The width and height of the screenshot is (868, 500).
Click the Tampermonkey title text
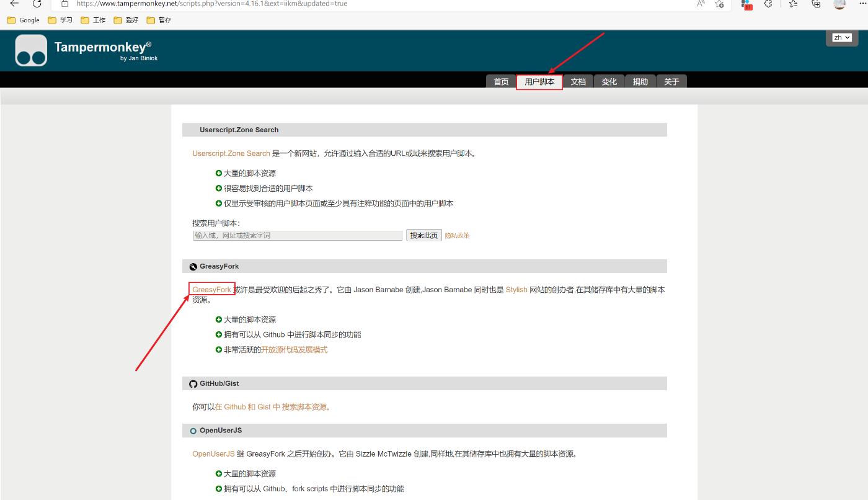[x=103, y=47]
